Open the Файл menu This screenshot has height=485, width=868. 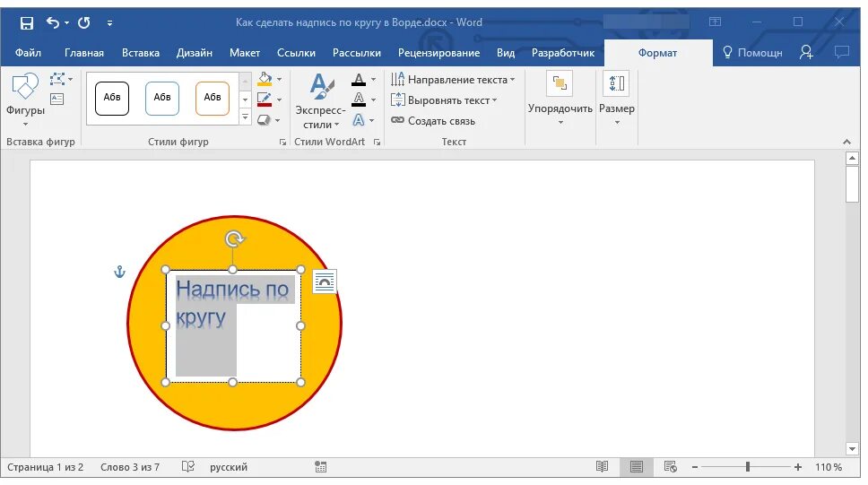click(28, 53)
